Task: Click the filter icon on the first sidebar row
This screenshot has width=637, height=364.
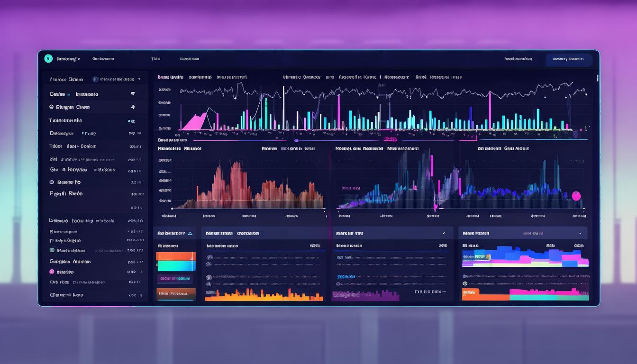Action: [x=133, y=94]
